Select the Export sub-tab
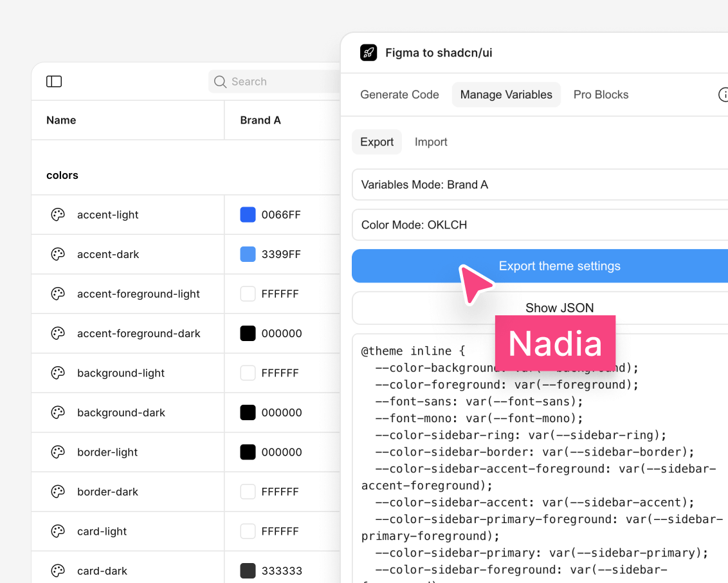728x583 pixels. pyautogui.click(x=377, y=142)
